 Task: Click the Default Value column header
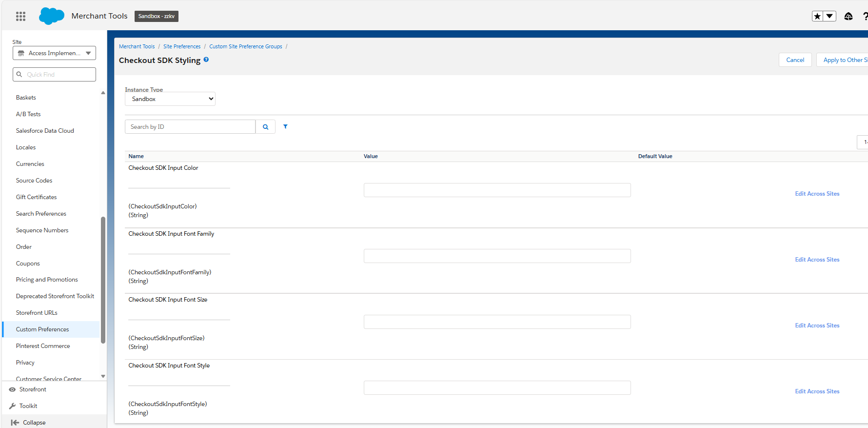coord(655,156)
